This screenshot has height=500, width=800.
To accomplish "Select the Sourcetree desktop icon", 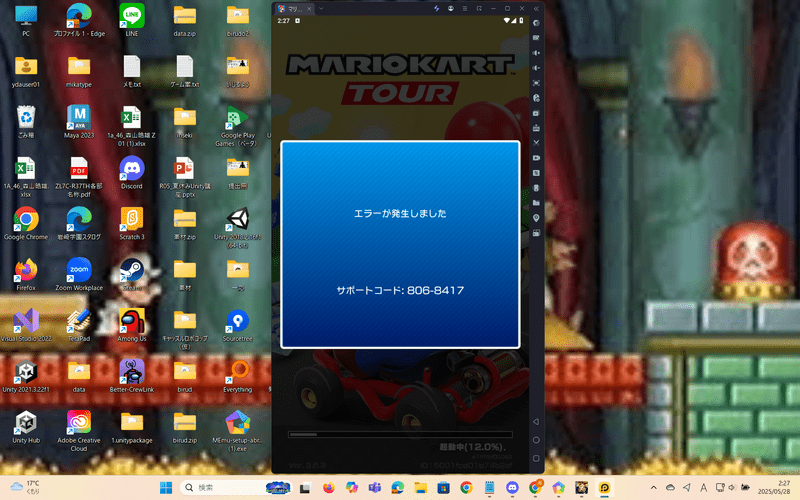I will point(238,326).
